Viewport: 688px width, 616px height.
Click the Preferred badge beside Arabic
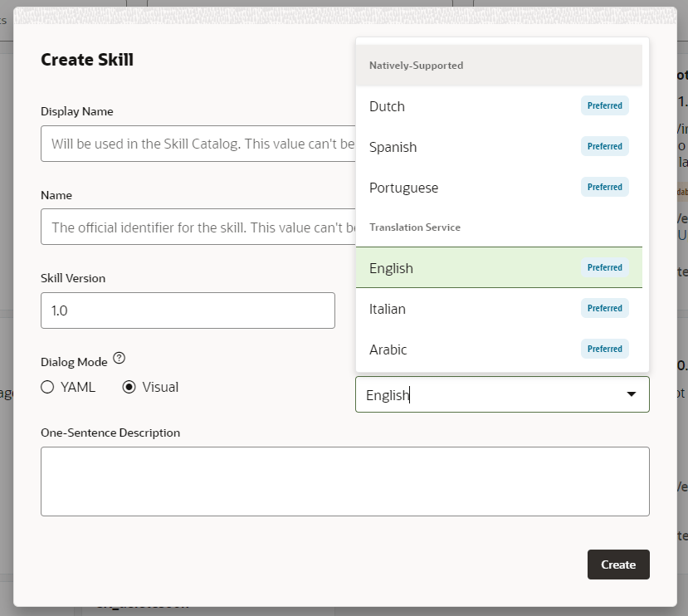point(604,350)
